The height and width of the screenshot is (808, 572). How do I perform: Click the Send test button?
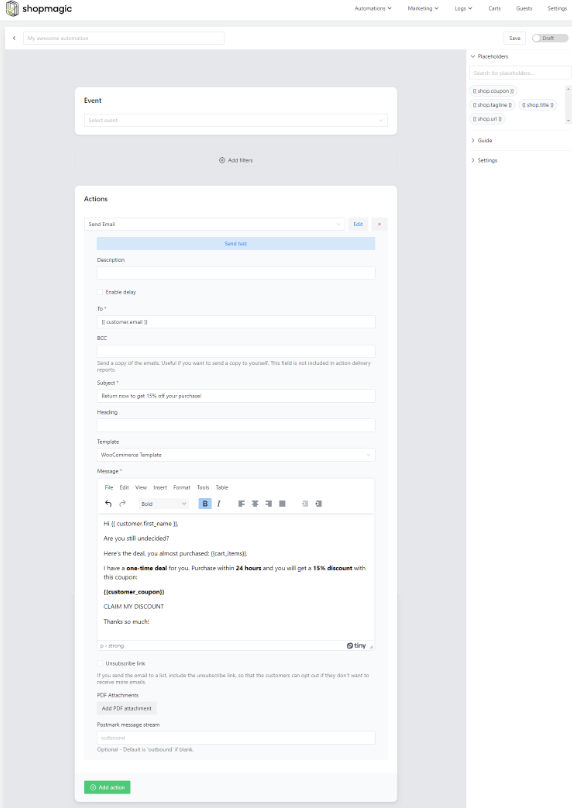pos(236,243)
